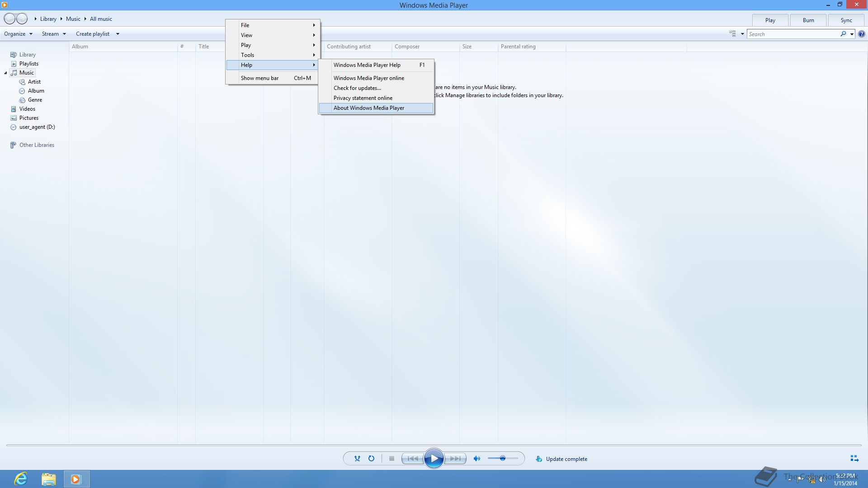Switch to the Play tab
The image size is (868, 488).
(770, 20)
